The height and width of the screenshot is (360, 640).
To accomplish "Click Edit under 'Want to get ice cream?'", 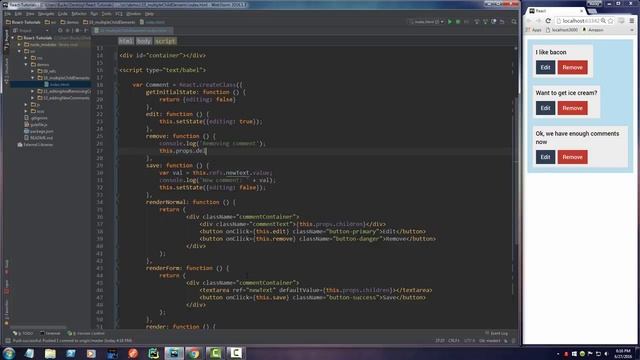I will [x=545, y=108].
